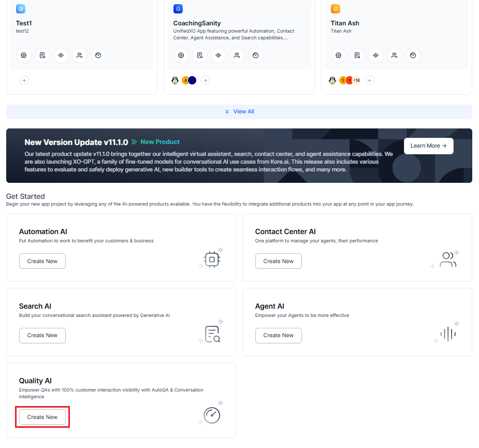Image resolution: width=479 pixels, height=448 pixels.
Task: Add a member to the CoachingSanity app
Action: [x=206, y=80]
